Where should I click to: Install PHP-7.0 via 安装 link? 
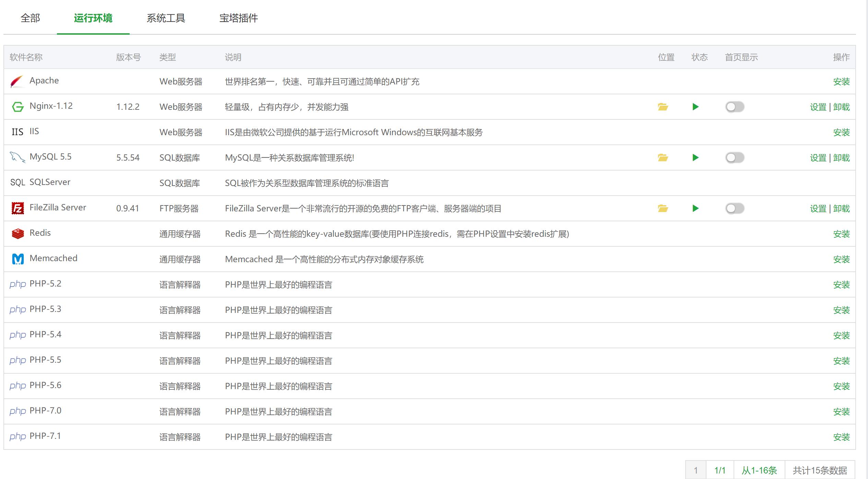[842, 412]
